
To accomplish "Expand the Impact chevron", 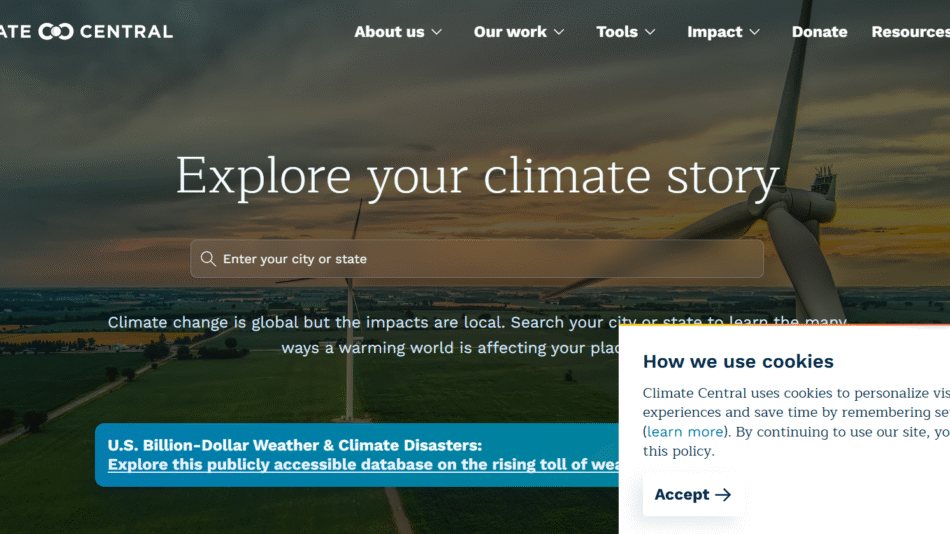I will pyautogui.click(x=754, y=32).
